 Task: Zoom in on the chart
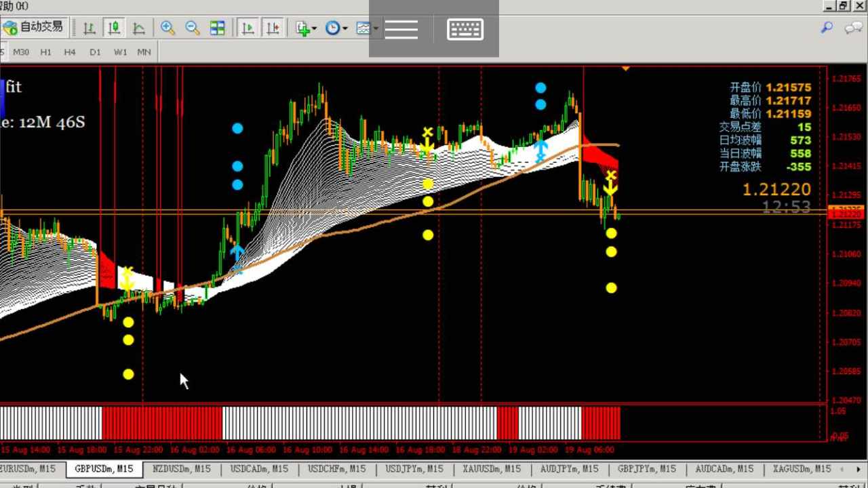(167, 28)
